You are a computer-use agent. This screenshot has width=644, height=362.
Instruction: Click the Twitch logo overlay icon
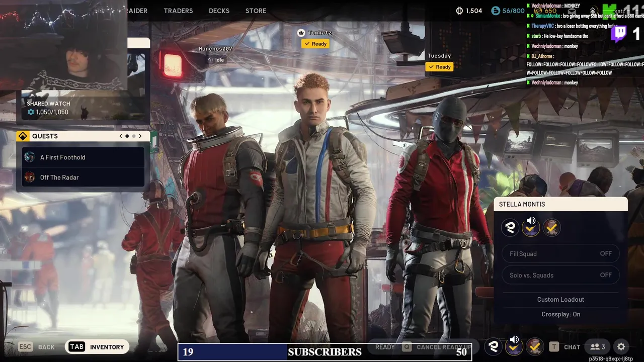coord(619,34)
